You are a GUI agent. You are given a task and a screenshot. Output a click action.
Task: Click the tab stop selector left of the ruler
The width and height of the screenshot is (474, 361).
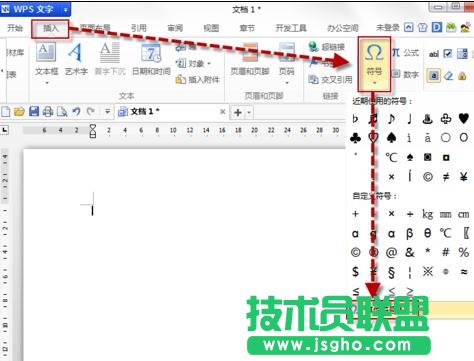(x=4, y=130)
